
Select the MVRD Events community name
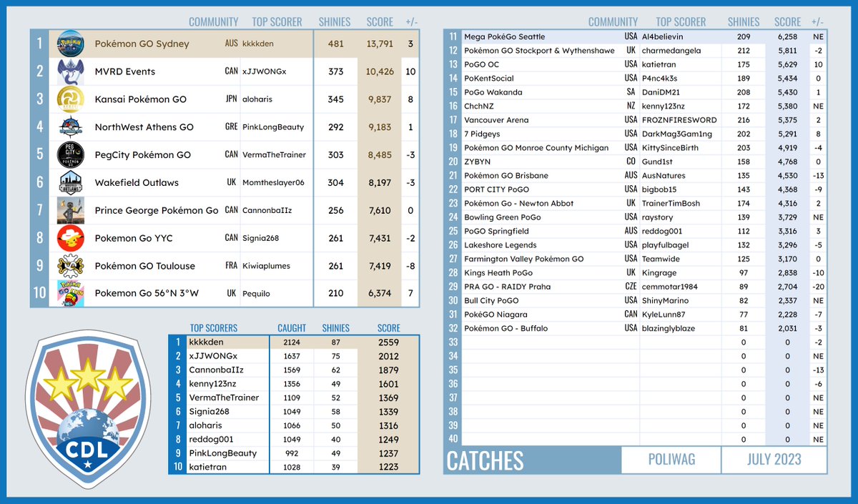pyautogui.click(x=124, y=71)
